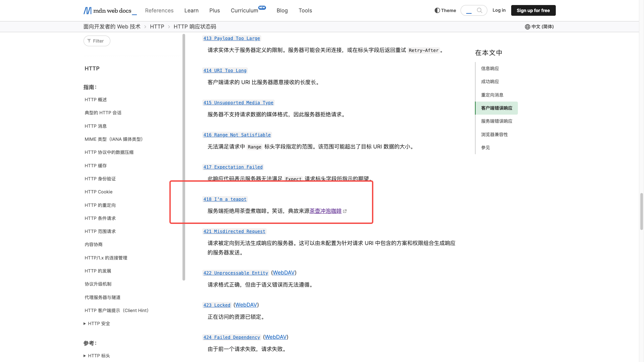Click the HTTP 响应状态码 breadcrumb

195,27
